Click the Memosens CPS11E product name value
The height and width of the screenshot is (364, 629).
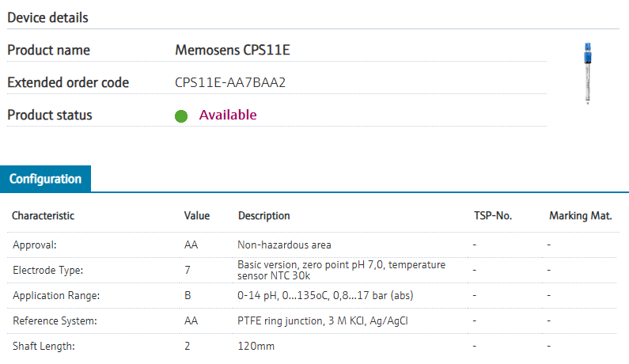233,50
